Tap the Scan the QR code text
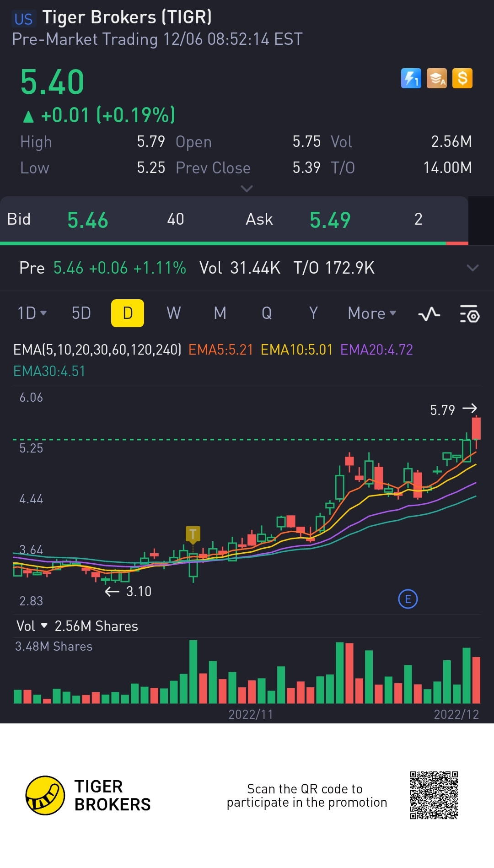 [307, 795]
